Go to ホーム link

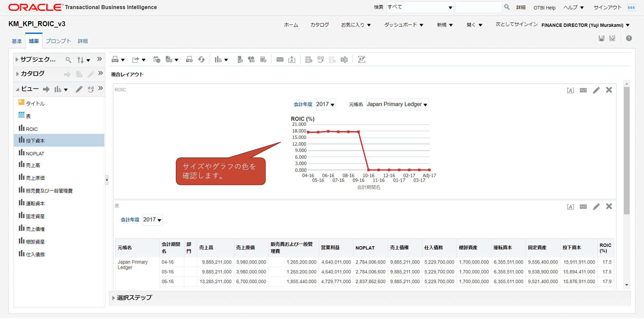[x=291, y=25]
